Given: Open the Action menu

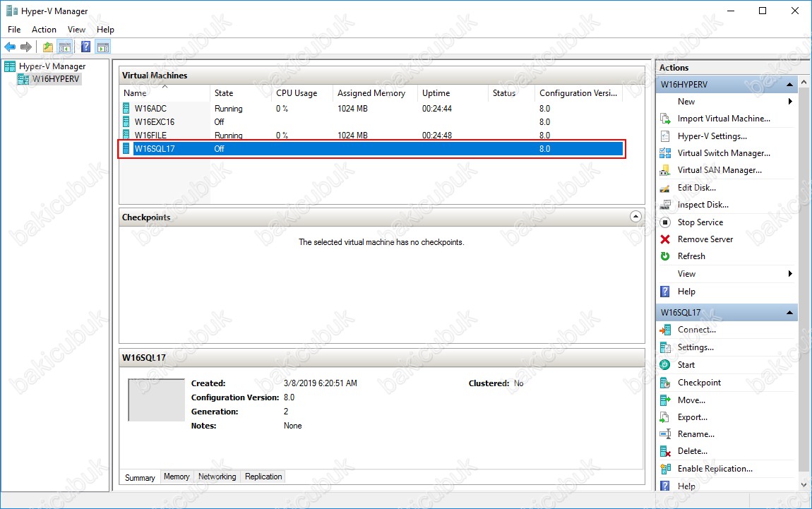Looking at the screenshot, I should click(44, 30).
